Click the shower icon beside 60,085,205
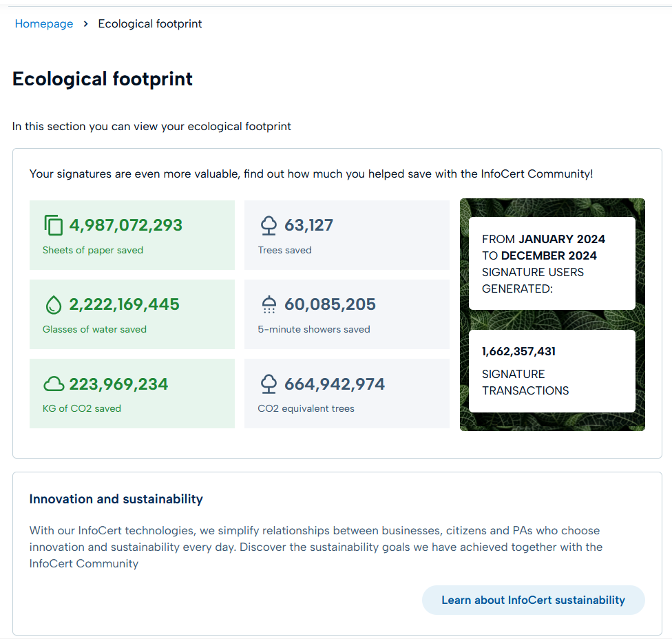The image size is (672, 639). coord(269,304)
